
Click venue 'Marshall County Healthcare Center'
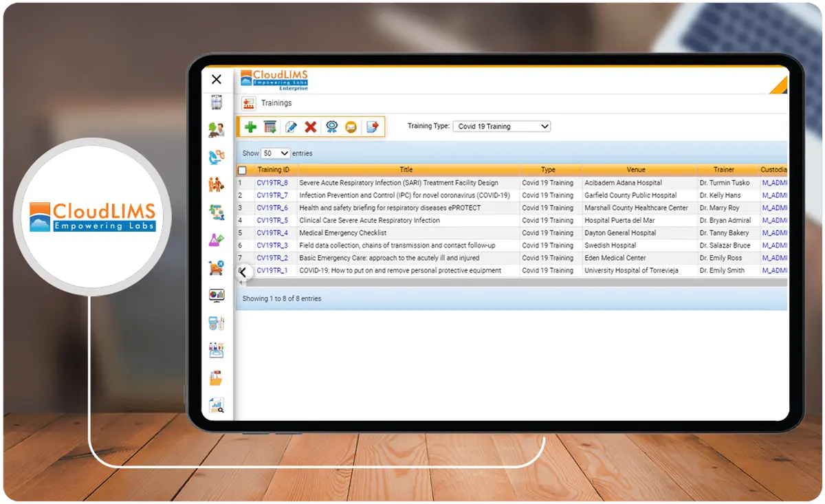636,208
